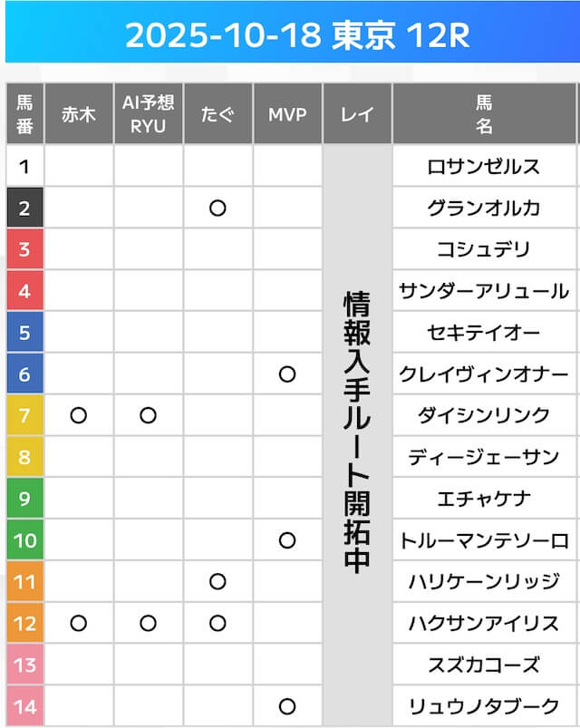Click MVP circle for トルーマンテソーロ row
Screen dimensions: 580x728
tap(287, 540)
